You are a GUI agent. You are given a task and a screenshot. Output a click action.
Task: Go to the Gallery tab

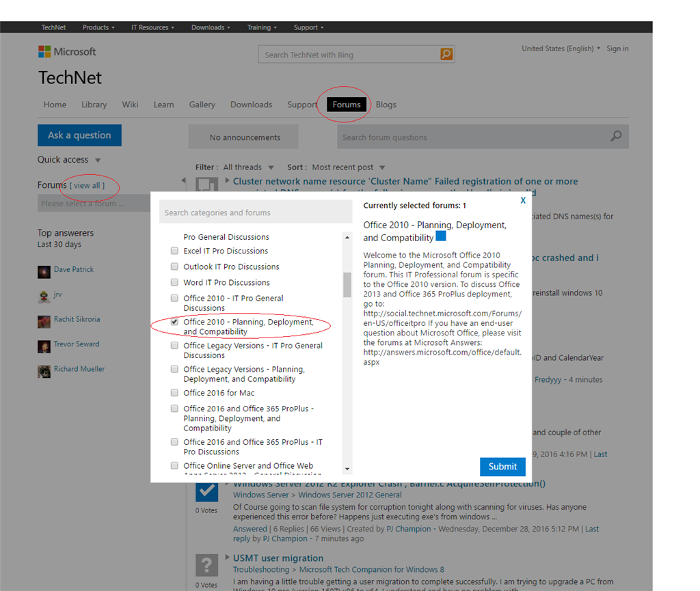202,105
